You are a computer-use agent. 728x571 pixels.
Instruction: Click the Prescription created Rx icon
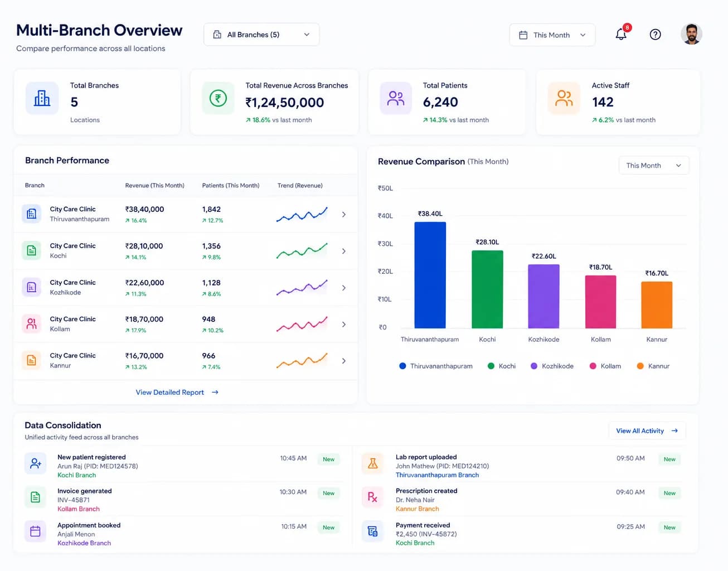click(x=373, y=497)
